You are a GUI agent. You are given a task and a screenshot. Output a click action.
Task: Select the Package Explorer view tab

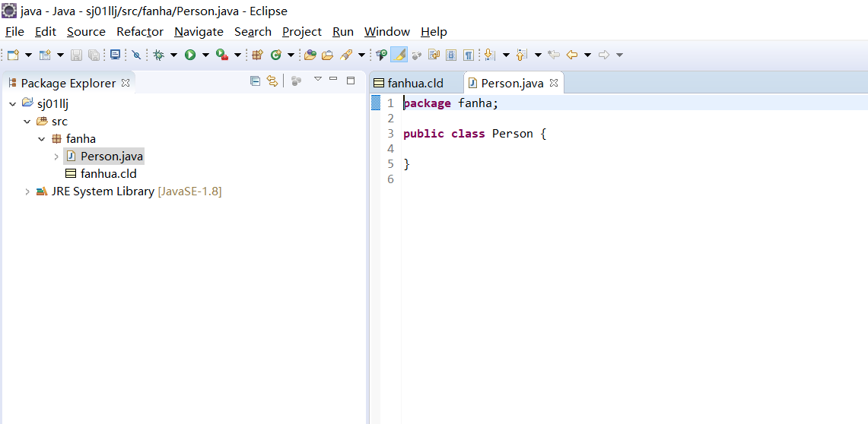pos(68,84)
